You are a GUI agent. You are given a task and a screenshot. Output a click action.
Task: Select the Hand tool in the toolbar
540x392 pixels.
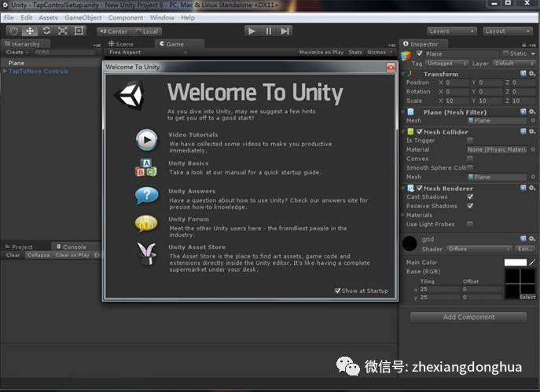(x=14, y=31)
